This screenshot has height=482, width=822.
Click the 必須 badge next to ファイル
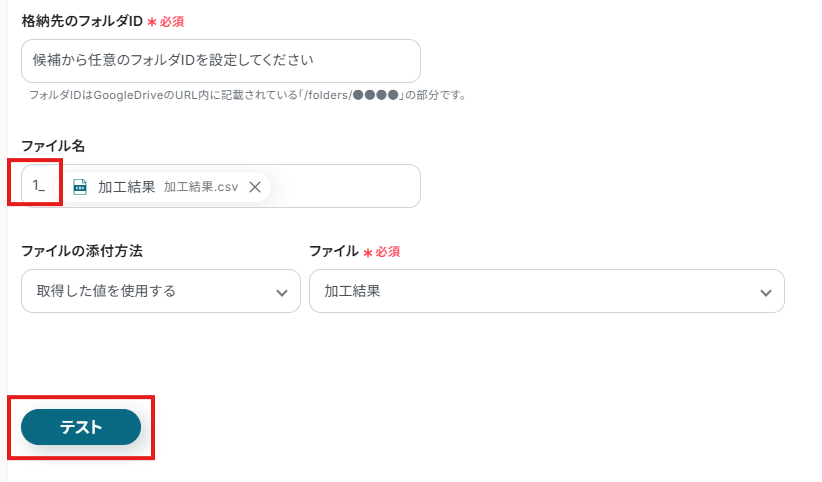(x=387, y=252)
